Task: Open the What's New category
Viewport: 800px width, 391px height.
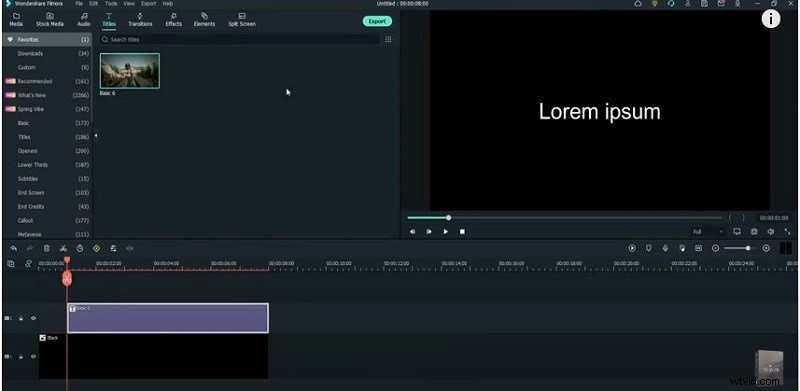Action: point(47,95)
